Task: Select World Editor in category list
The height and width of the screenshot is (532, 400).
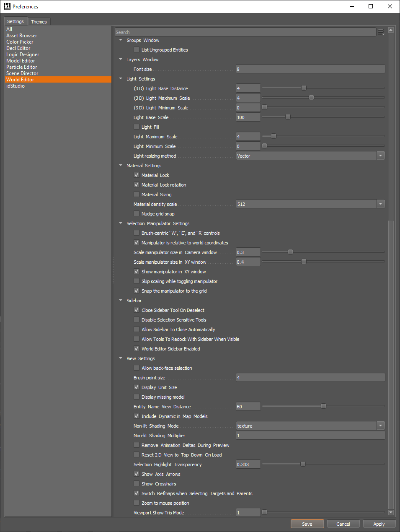Action: point(58,80)
